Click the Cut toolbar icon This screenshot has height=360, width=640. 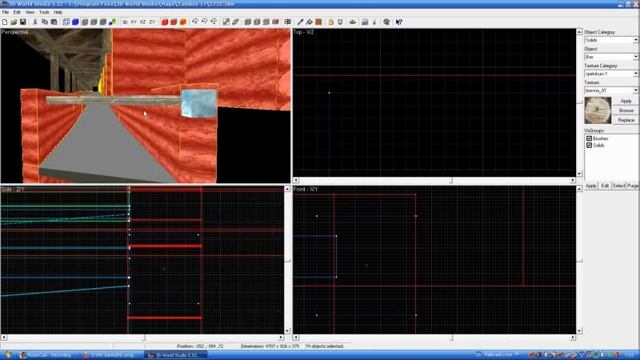(36, 22)
